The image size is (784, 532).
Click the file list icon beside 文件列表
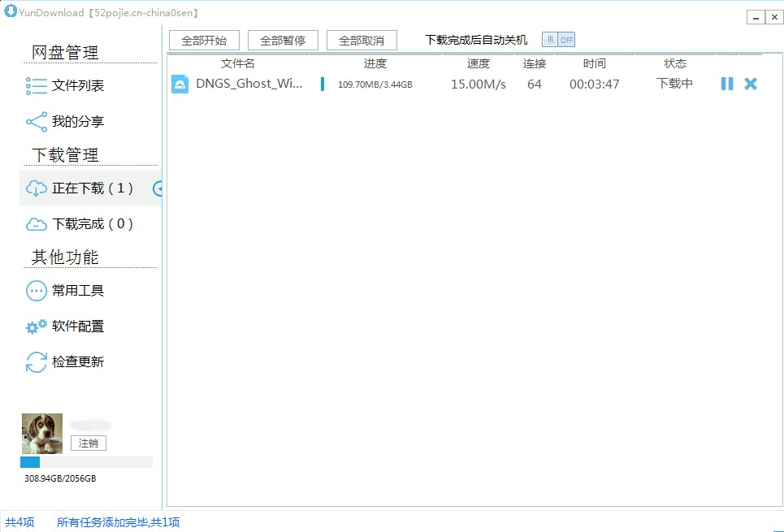pyautogui.click(x=36, y=86)
